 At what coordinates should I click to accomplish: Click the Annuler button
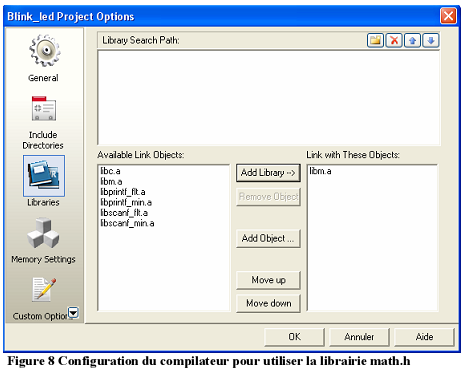click(x=359, y=337)
